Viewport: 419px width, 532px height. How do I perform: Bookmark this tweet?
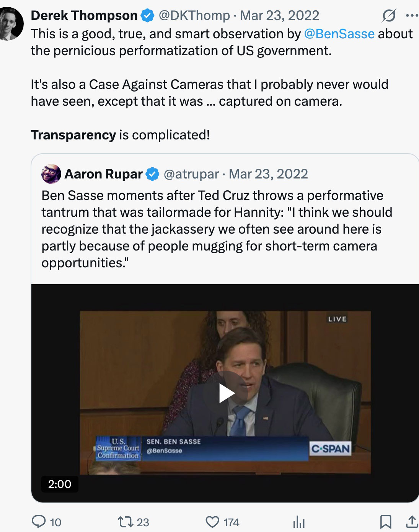385,522
